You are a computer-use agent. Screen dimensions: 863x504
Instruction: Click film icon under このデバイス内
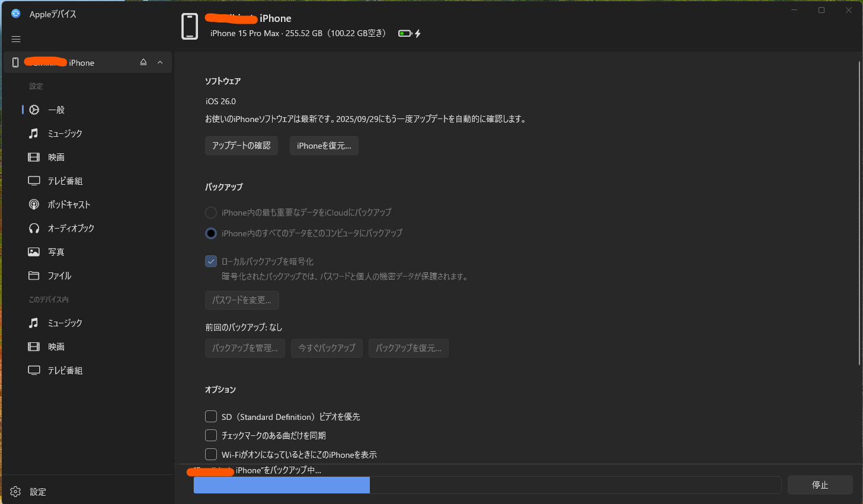(x=34, y=346)
